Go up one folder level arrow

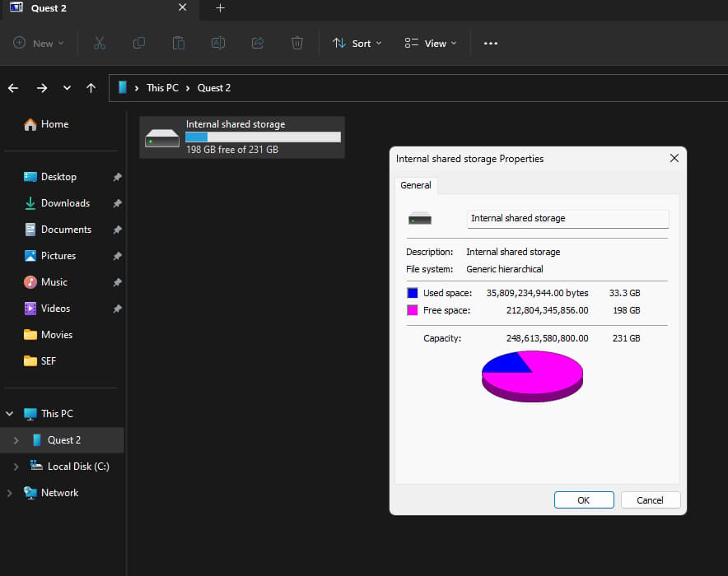[91, 88]
